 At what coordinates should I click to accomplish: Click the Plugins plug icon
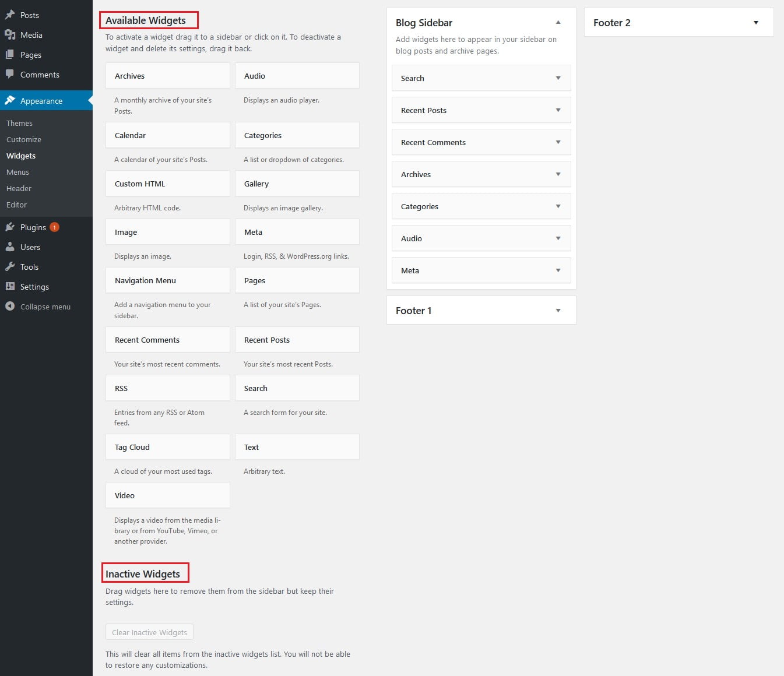pos(10,227)
